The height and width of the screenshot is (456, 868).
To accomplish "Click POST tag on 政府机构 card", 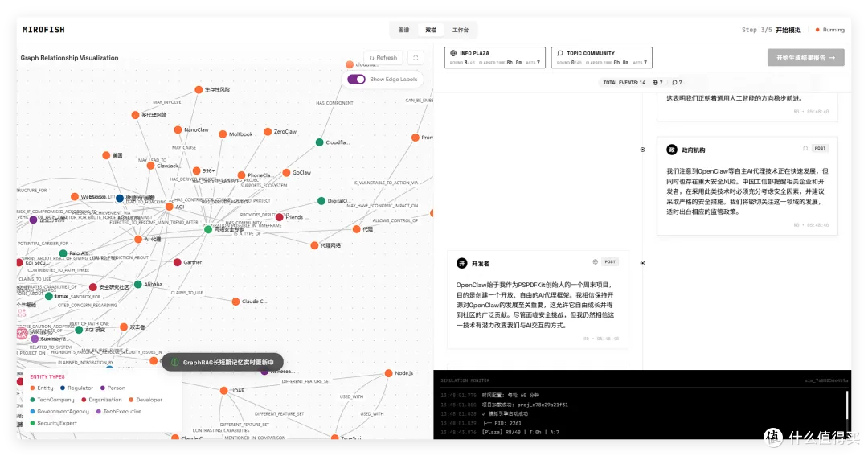I will [820, 149].
